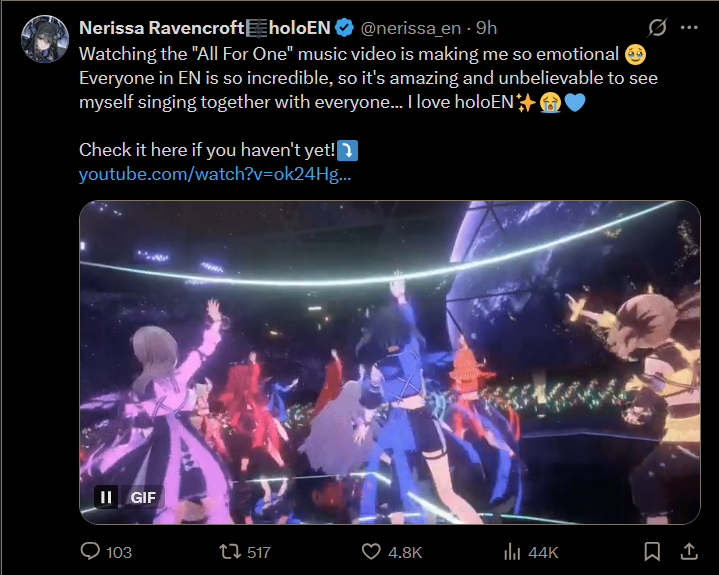
Task: Click the 103 replies count
Action: tap(119, 552)
